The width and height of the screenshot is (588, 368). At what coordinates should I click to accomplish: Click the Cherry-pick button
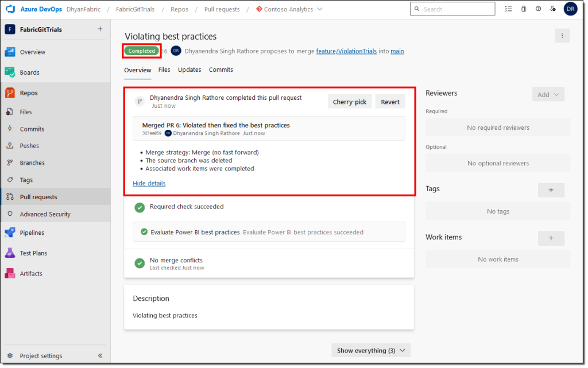click(x=349, y=102)
